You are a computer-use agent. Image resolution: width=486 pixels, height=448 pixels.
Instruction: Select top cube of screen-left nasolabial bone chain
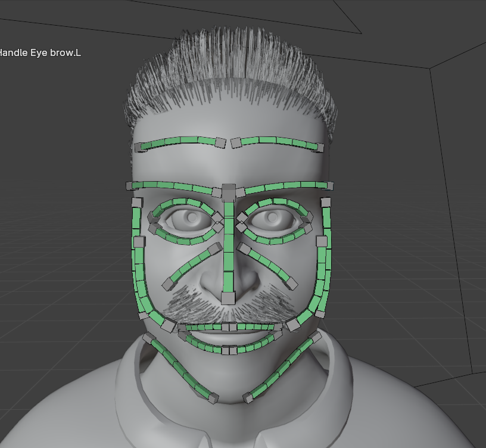215,248
